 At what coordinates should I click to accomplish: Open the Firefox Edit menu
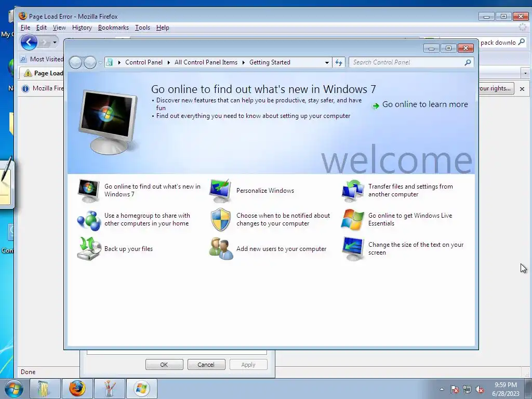tap(42, 28)
